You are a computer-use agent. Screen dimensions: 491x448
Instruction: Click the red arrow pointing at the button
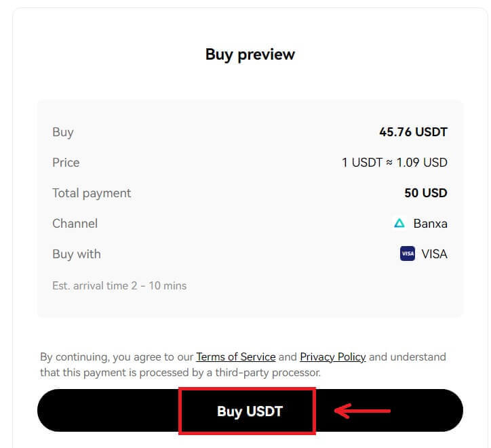pos(363,410)
